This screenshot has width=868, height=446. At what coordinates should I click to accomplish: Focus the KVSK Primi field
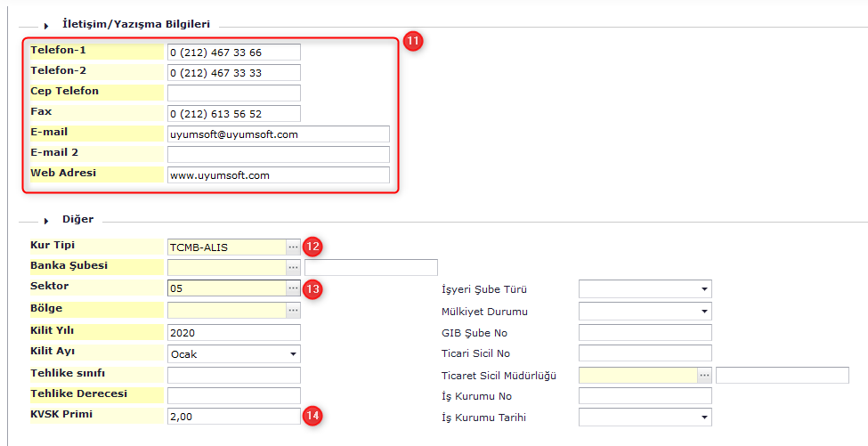click(233, 416)
